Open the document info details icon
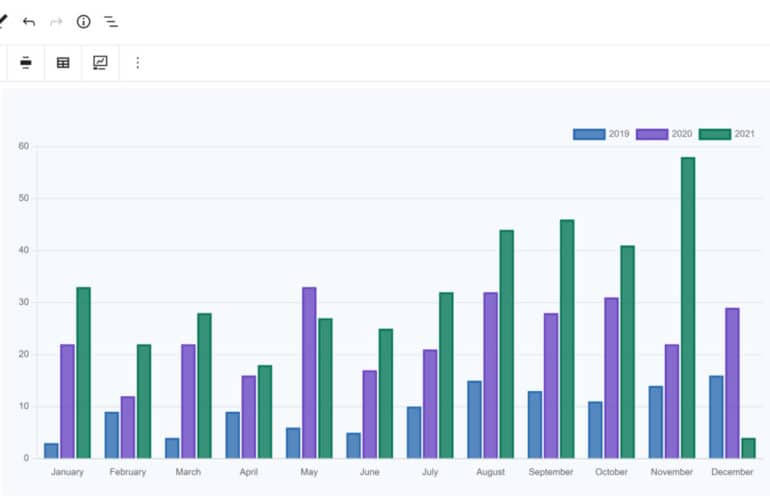 click(84, 21)
